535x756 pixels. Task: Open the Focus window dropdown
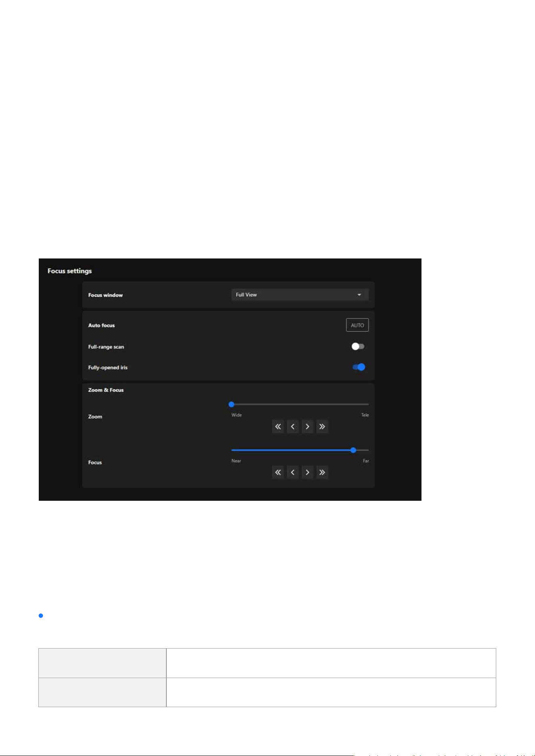[300, 295]
